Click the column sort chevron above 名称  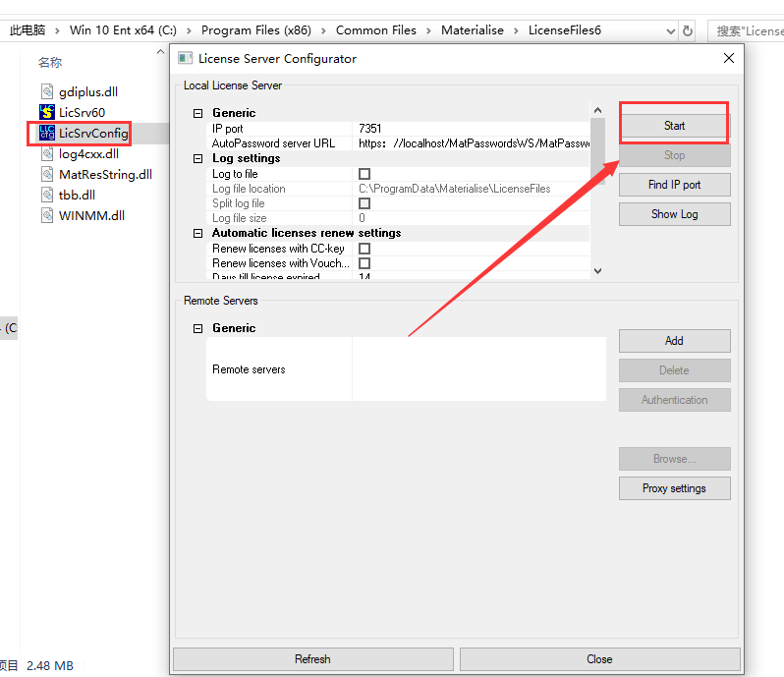click(x=160, y=51)
